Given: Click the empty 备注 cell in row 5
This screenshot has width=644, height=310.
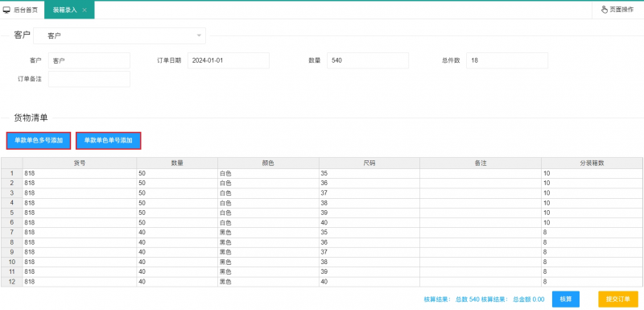Looking at the screenshot, I should tap(481, 213).
